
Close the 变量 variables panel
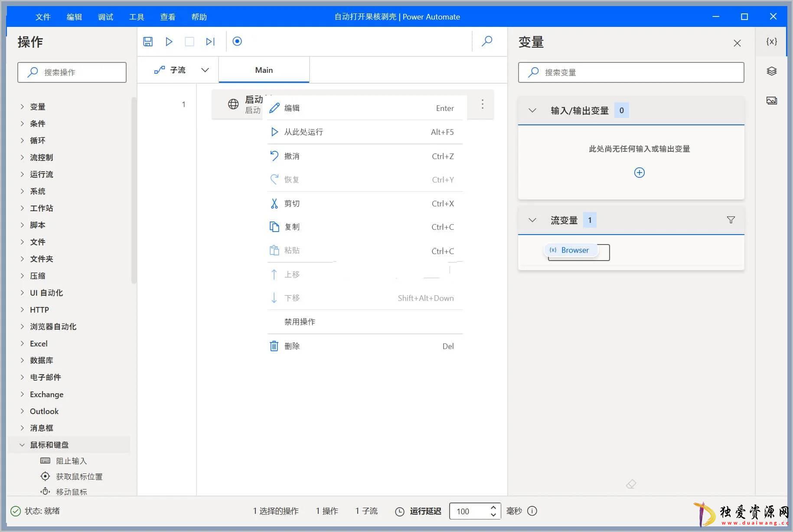[737, 43]
